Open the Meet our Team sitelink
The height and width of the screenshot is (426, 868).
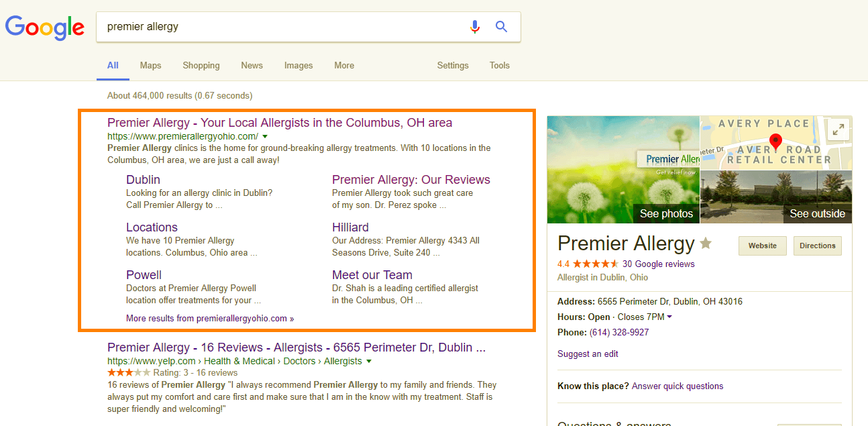pyautogui.click(x=372, y=275)
